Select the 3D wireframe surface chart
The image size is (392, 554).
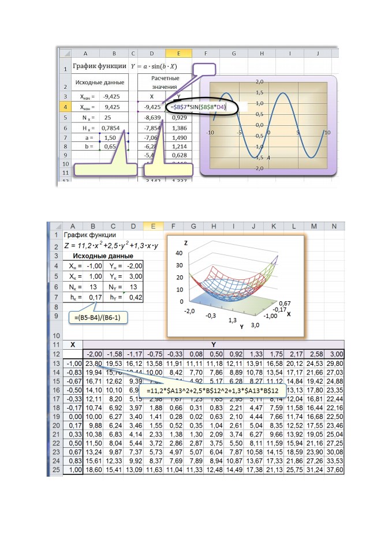coord(235,286)
